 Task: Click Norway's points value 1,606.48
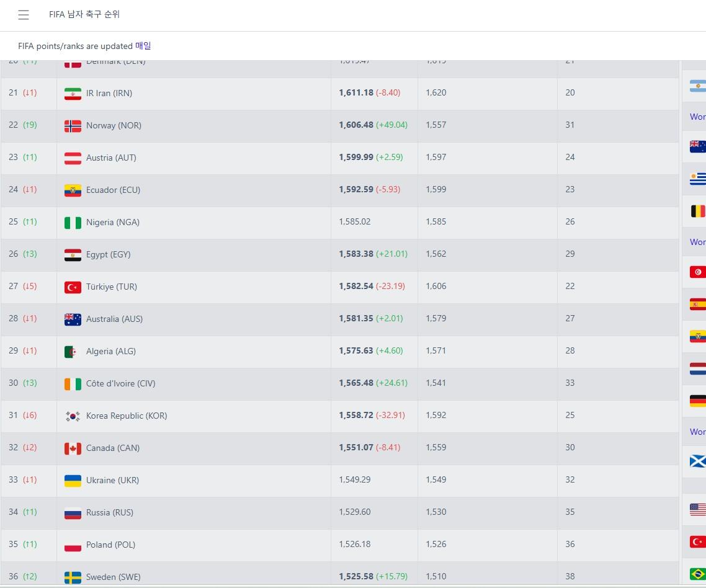356,125
